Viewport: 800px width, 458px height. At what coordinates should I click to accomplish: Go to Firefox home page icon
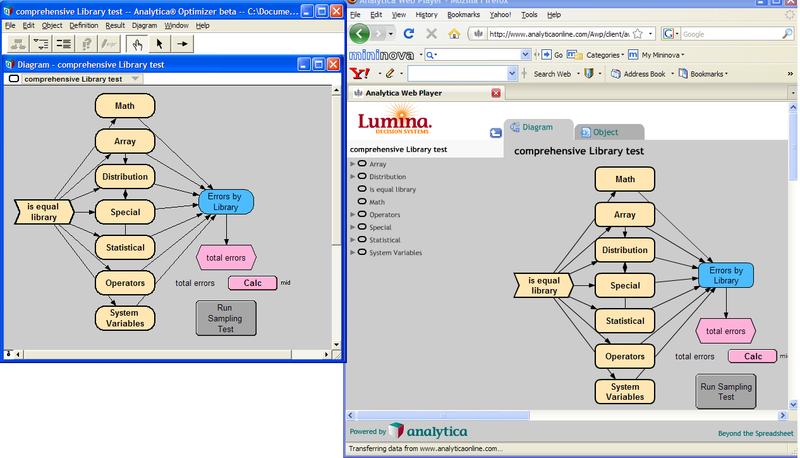pos(454,34)
